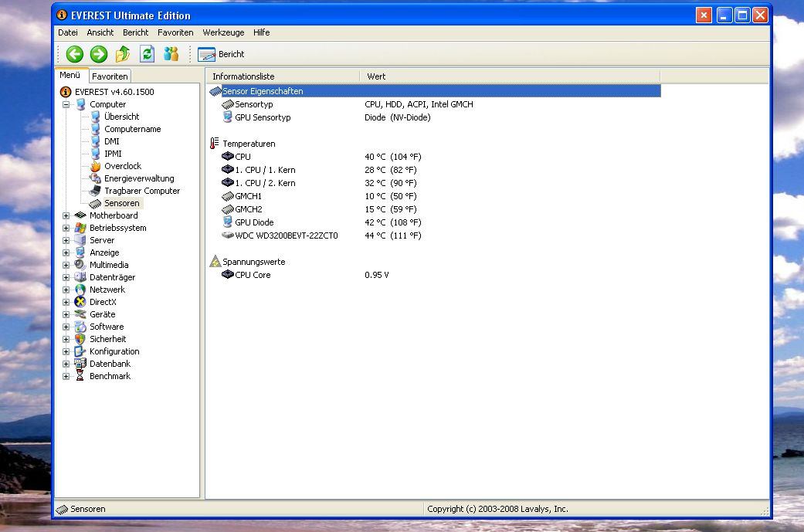Image resolution: width=804 pixels, height=532 pixels.
Task: Click the Netzwerk globe icon
Action: pyautogui.click(x=80, y=290)
